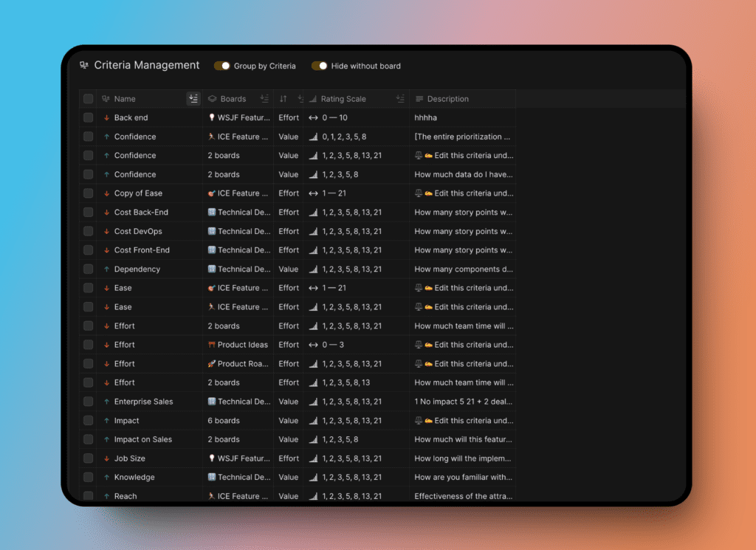
Task: Click the sort icon in Name column header
Action: click(193, 99)
